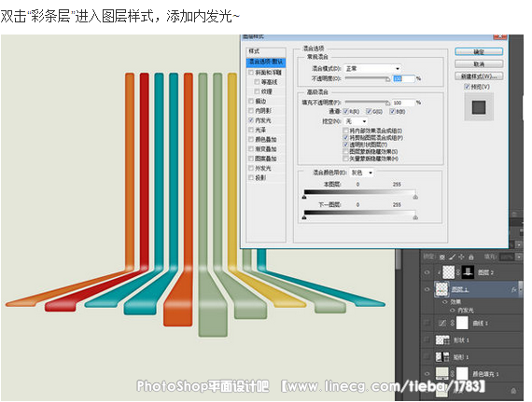Open the 渐变叠加 gradient overlay settings
The image size is (532, 402).
pos(266,149)
